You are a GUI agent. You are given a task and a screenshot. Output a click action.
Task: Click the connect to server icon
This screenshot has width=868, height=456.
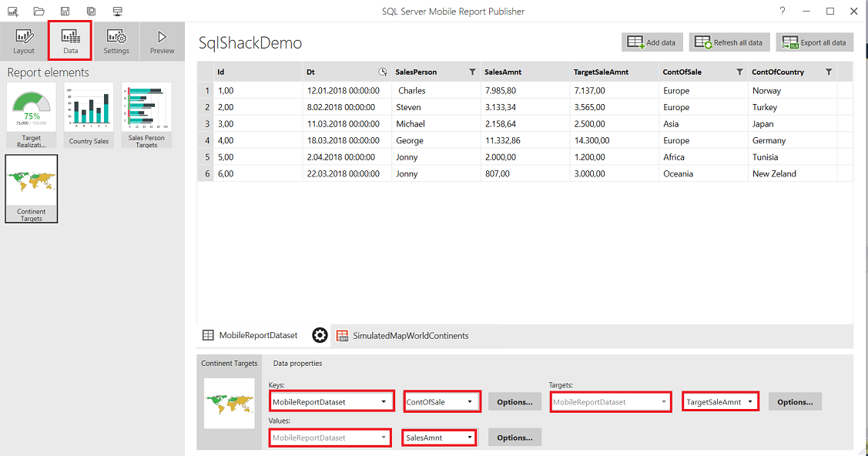click(117, 11)
